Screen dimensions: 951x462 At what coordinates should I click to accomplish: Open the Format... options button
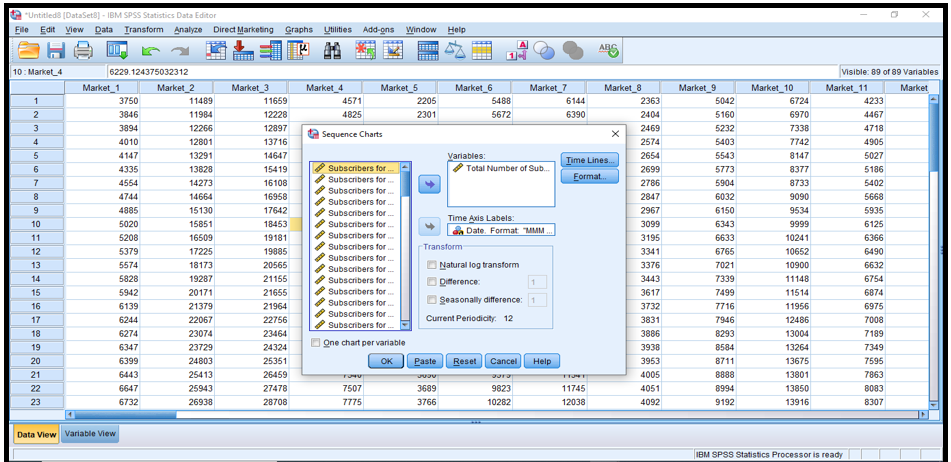(589, 177)
